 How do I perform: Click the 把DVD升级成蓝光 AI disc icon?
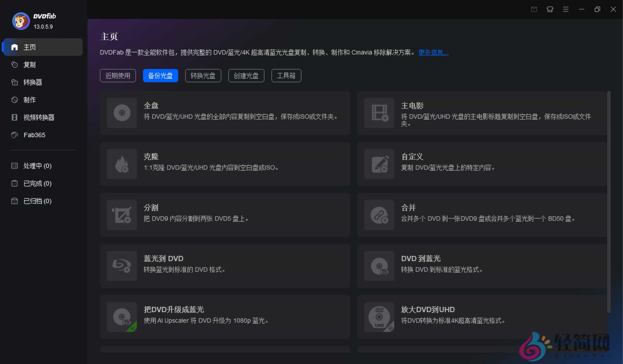122,317
